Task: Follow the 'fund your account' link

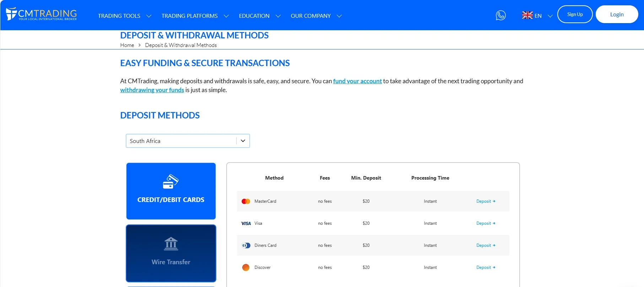Action: click(357, 81)
